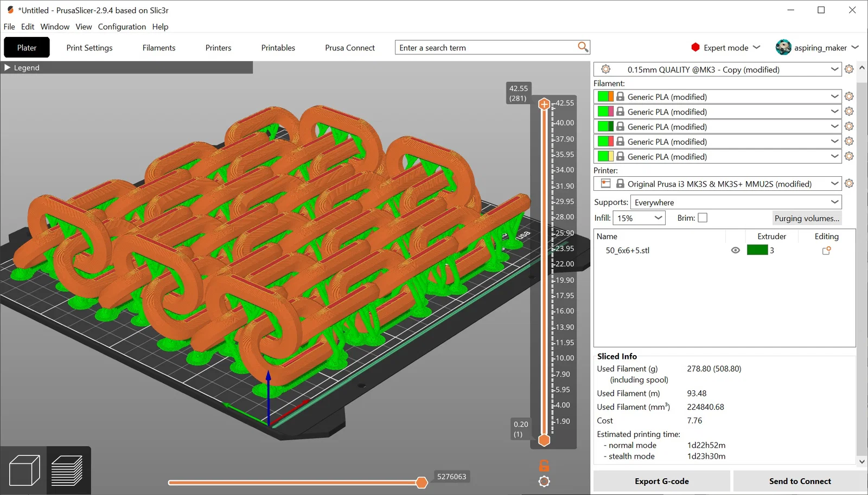Switch to the Prusa Connect tab
868x495 pixels.
coord(350,47)
